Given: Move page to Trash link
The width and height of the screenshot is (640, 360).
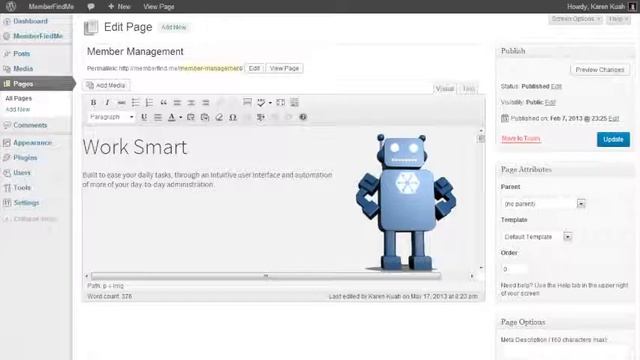Looking at the screenshot, I should coord(521,139).
